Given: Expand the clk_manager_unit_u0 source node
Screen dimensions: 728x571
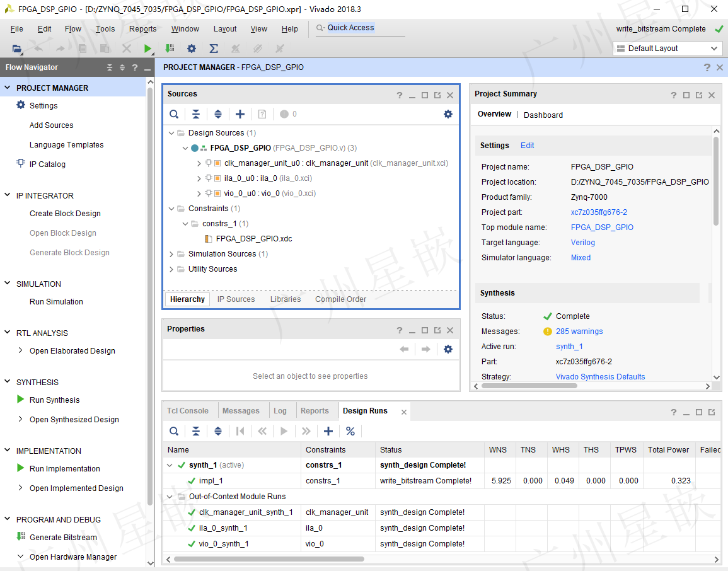Looking at the screenshot, I should [x=199, y=163].
